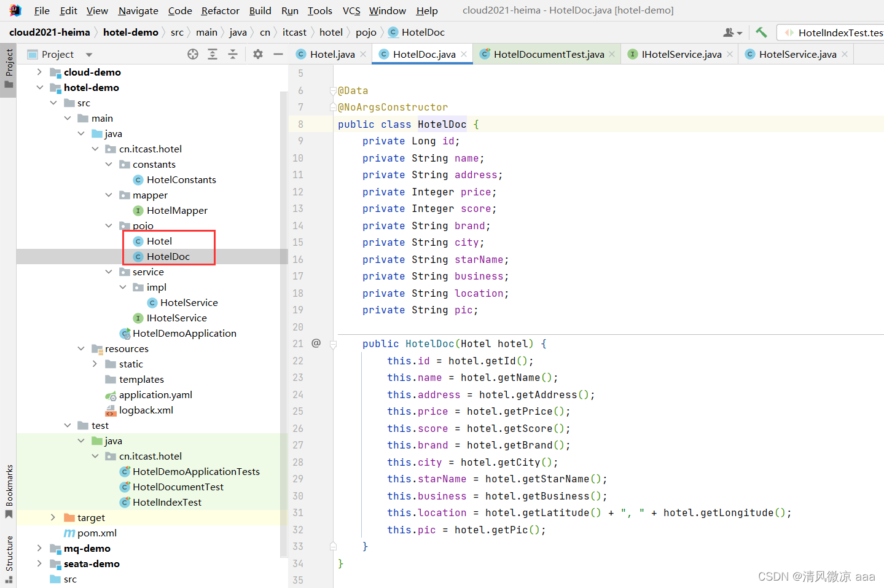Viewport: 884px width, 588px height.
Task: Switch to the HotelService.java tab
Action: click(797, 54)
